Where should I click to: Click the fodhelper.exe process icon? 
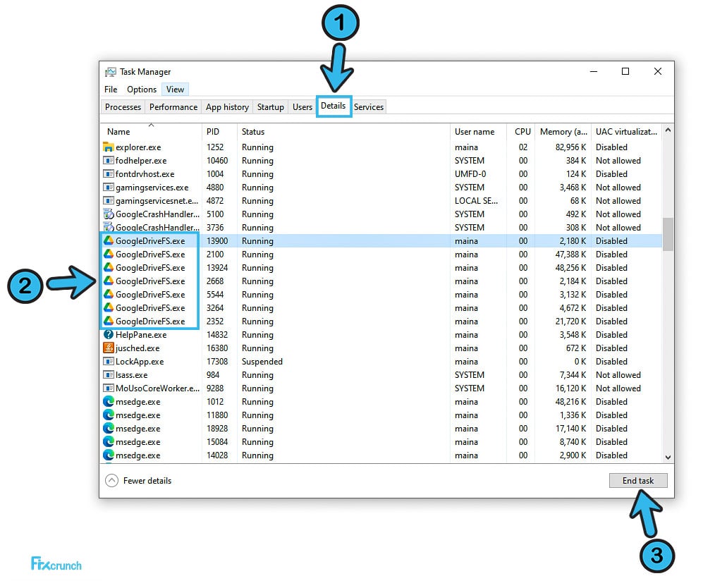(109, 161)
